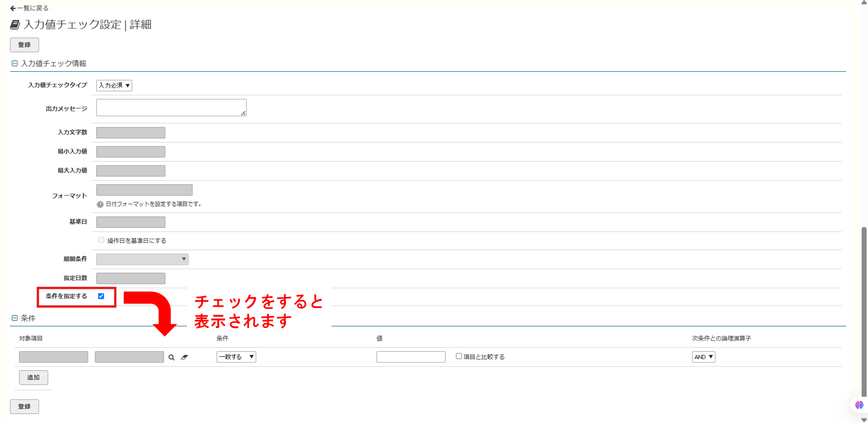Click the 最大入力値 field

tap(131, 171)
